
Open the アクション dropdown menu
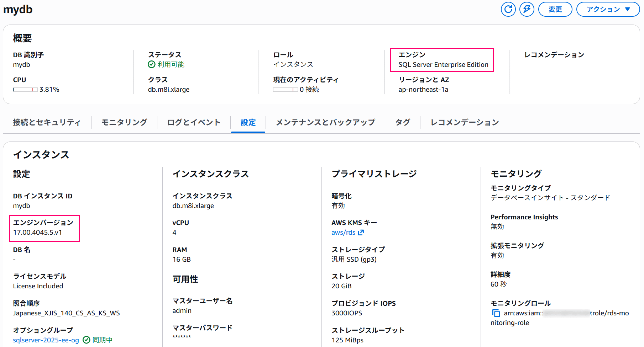click(x=608, y=9)
